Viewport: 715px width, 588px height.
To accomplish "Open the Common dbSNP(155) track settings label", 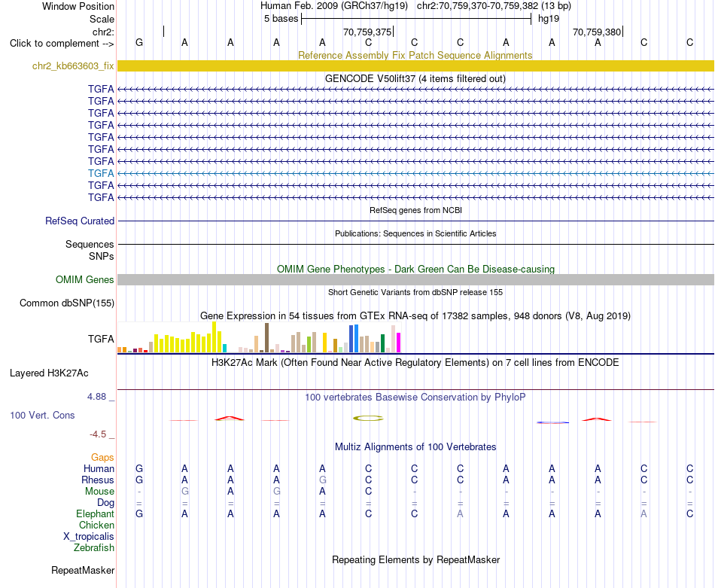I will pyautogui.click(x=66, y=303).
